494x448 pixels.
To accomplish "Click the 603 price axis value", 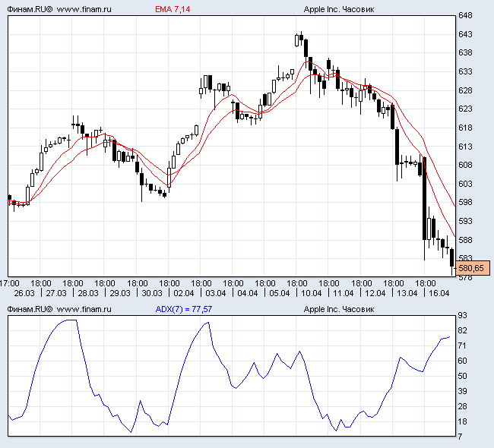I will point(465,184).
